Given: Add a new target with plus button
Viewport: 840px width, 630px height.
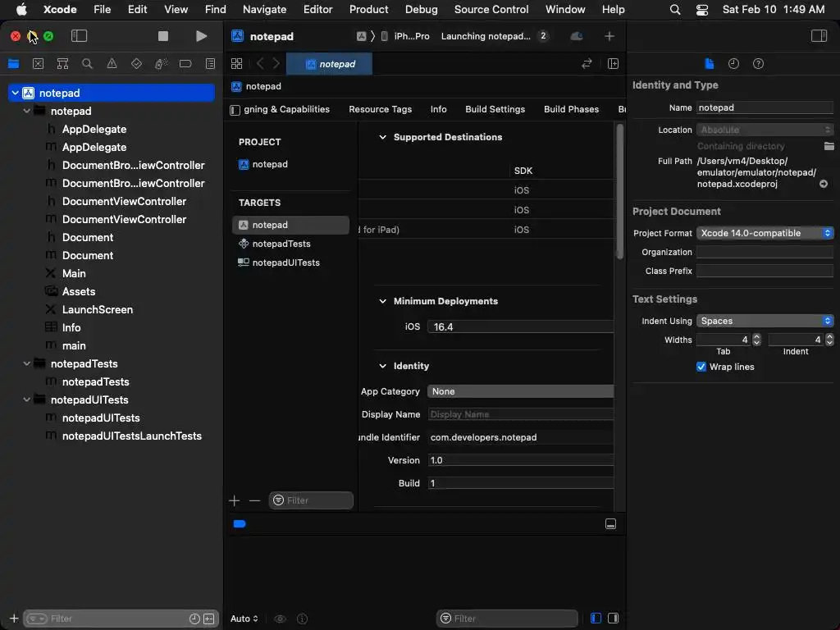Looking at the screenshot, I should (234, 501).
